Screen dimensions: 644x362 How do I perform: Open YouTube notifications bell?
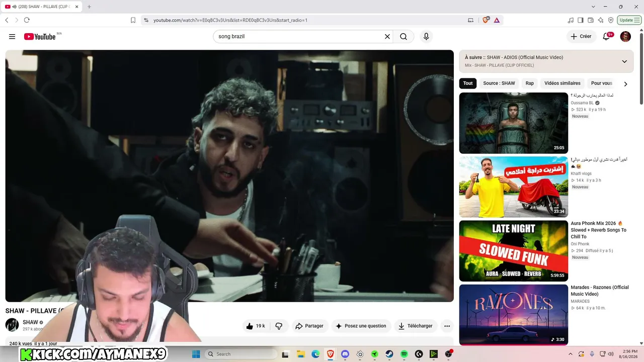click(606, 37)
